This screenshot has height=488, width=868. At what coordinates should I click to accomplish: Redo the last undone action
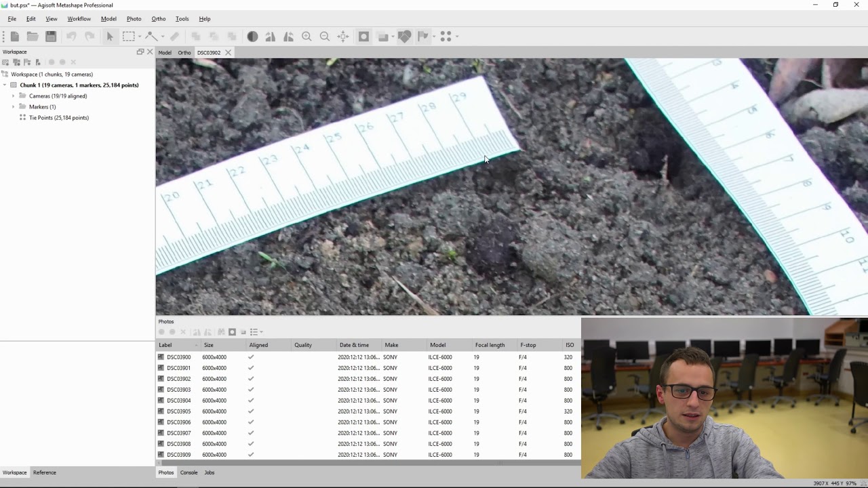coord(90,37)
